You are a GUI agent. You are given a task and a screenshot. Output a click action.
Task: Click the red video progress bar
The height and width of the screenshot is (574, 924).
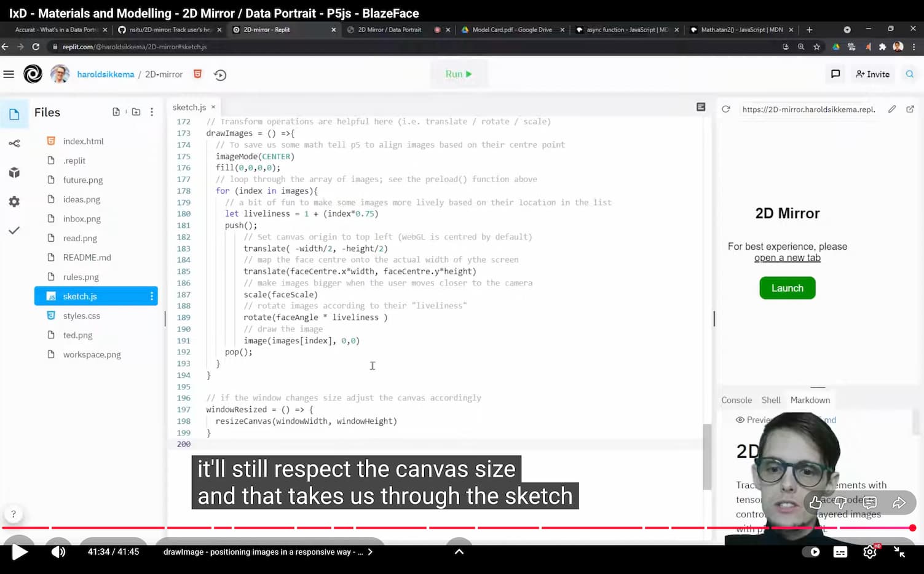coord(430,528)
